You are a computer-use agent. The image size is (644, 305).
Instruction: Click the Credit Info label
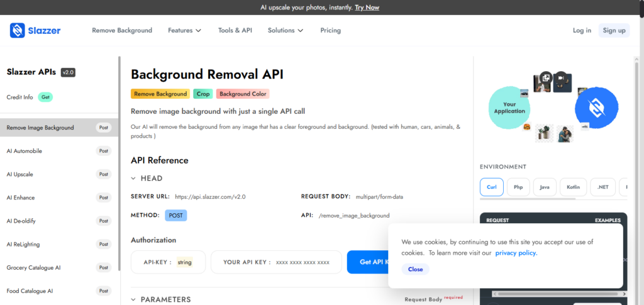(x=19, y=97)
